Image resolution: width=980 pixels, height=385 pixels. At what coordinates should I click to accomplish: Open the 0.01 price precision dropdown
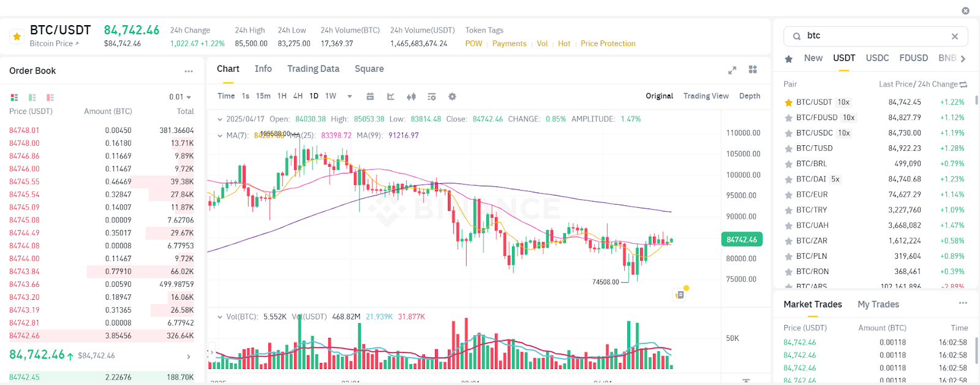coord(180,97)
